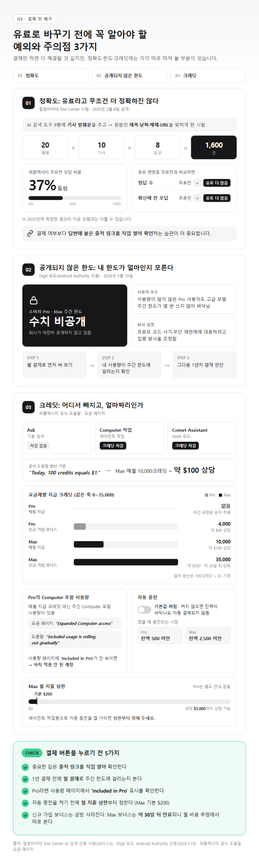Click the 37% wrong-answer progress bar
This screenshot has height=868, width=259.
click(x=75, y=198)
